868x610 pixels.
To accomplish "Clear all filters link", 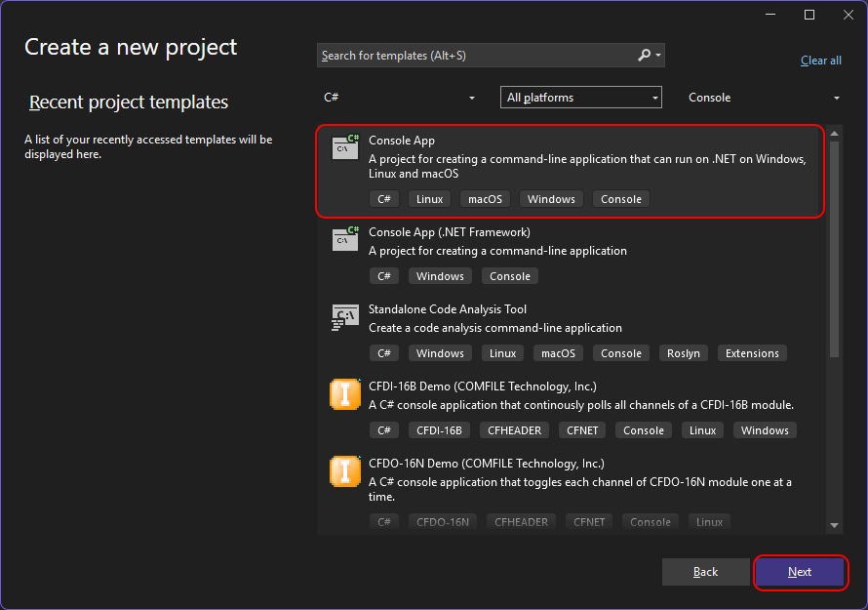I will (x=820, y=61).
